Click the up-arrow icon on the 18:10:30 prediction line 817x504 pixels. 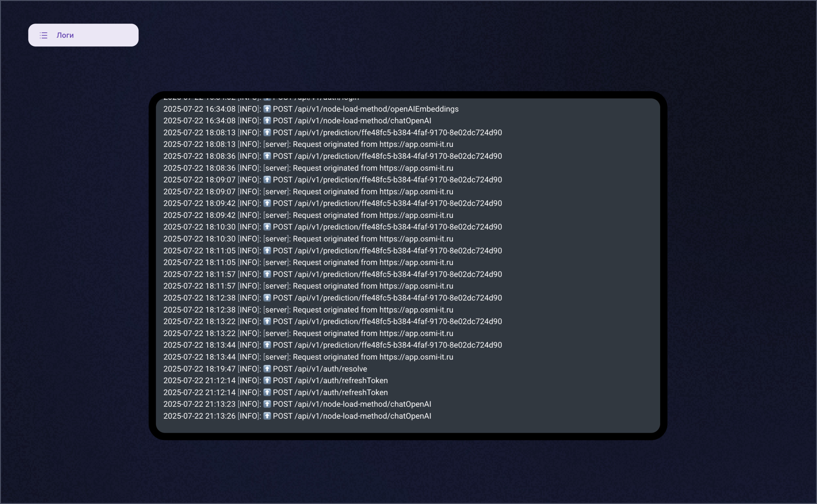click(x=267, y=227)
